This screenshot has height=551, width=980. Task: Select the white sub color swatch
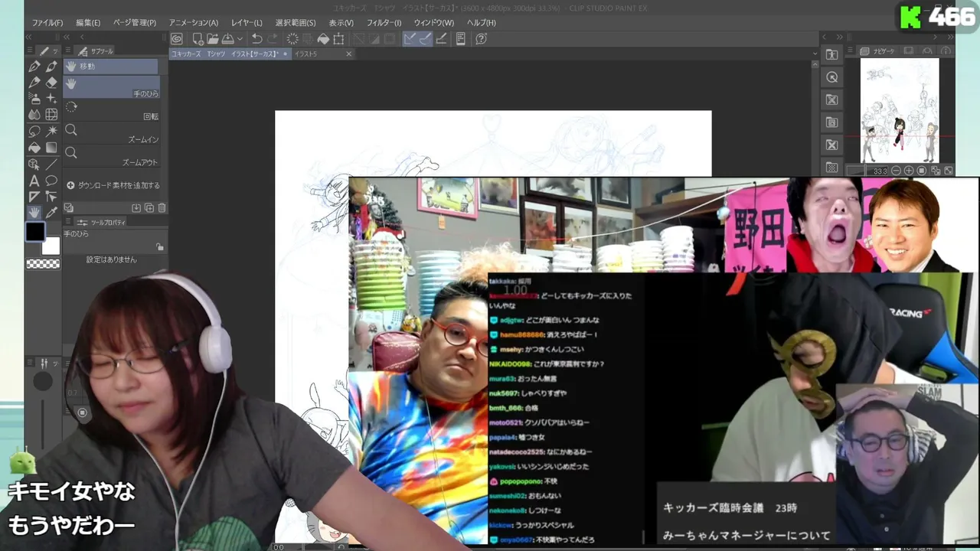51,246
